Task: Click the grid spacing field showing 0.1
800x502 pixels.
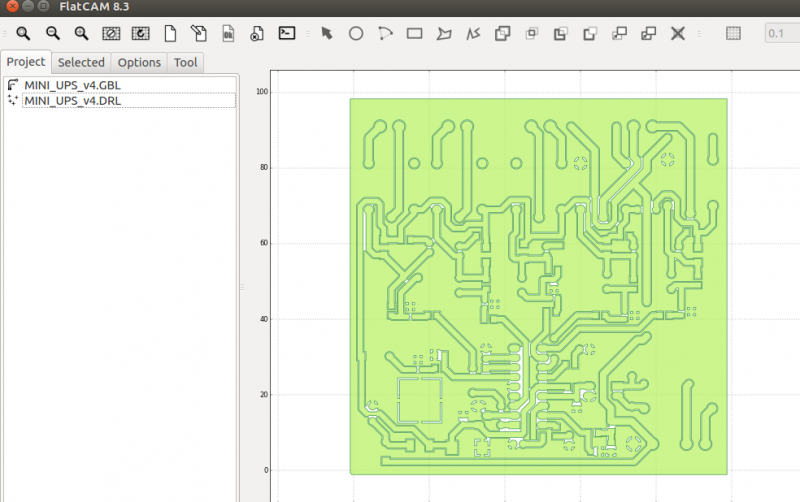Action: point(780,33)
